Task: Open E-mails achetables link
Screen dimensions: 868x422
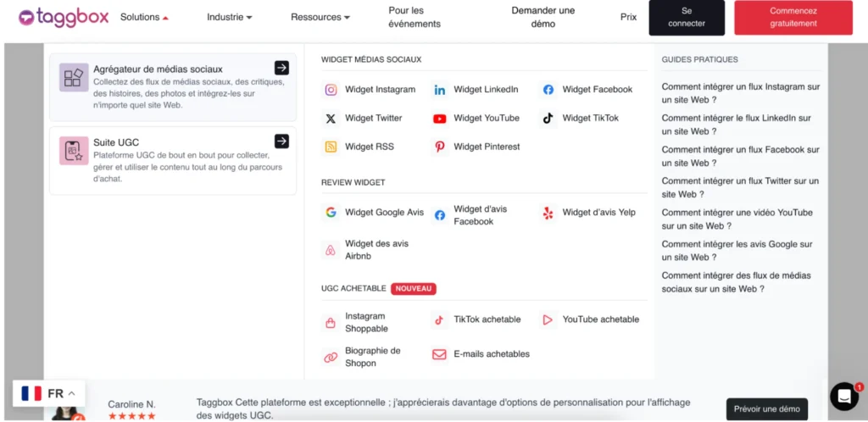Action: pos(492,354)
